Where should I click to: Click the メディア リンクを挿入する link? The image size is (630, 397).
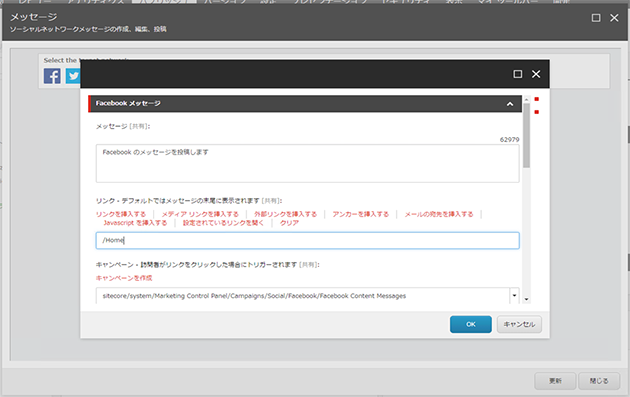(200, 214)
